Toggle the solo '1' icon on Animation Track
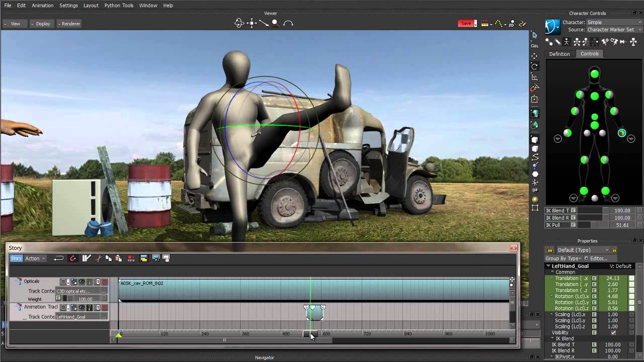Viewport: 644px width, 362px height. (98, 307)
